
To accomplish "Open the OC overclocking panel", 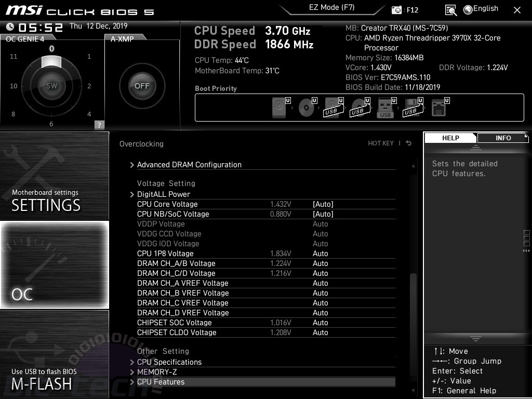I will [54, 264].
